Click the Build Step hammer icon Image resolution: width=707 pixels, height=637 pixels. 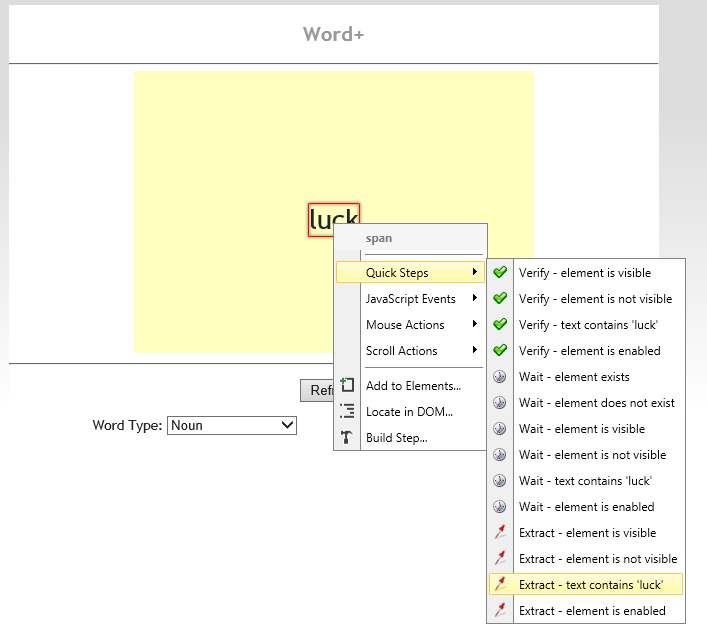click(x=347, y=437)
